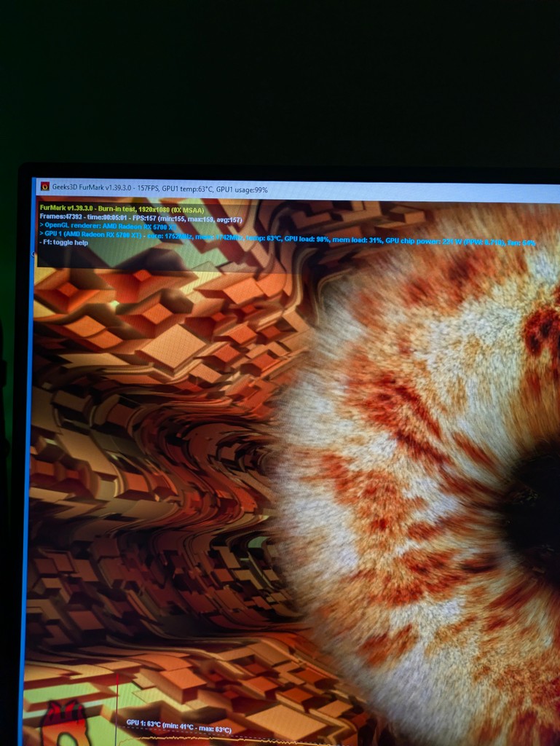Click the 'F1: toggle help' hint

tap(63, 242)
